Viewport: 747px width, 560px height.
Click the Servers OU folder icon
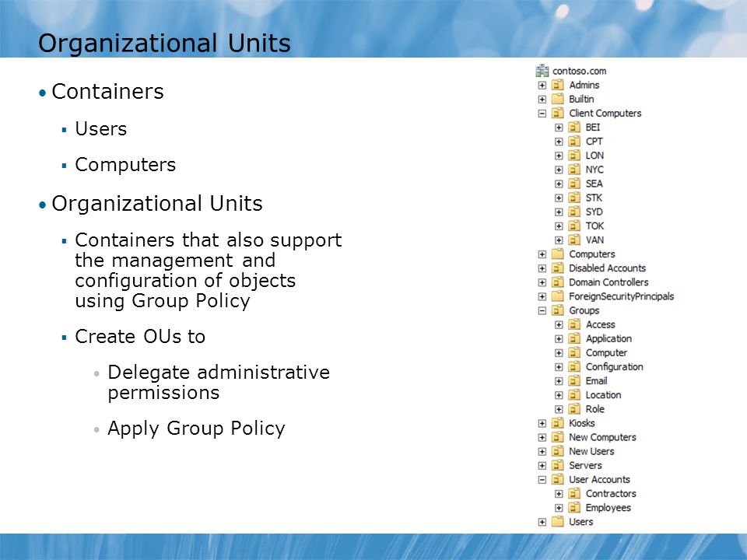[557, 466]
